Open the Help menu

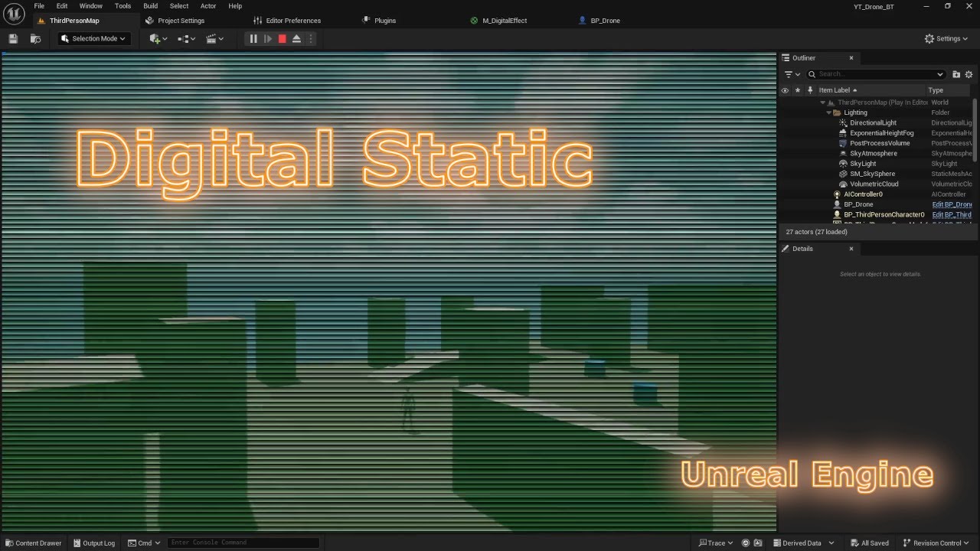[x=235, y=6]
